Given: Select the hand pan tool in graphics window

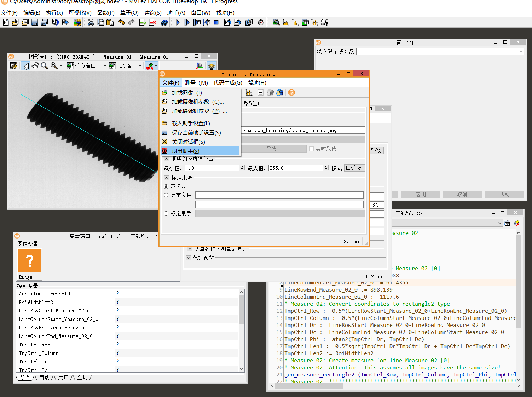Looking at the screenshot, I should click(x=35, y=66).
